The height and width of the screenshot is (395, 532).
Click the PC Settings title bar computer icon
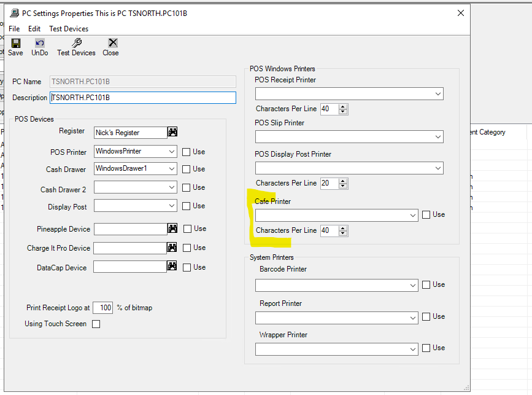click(15, 14)
